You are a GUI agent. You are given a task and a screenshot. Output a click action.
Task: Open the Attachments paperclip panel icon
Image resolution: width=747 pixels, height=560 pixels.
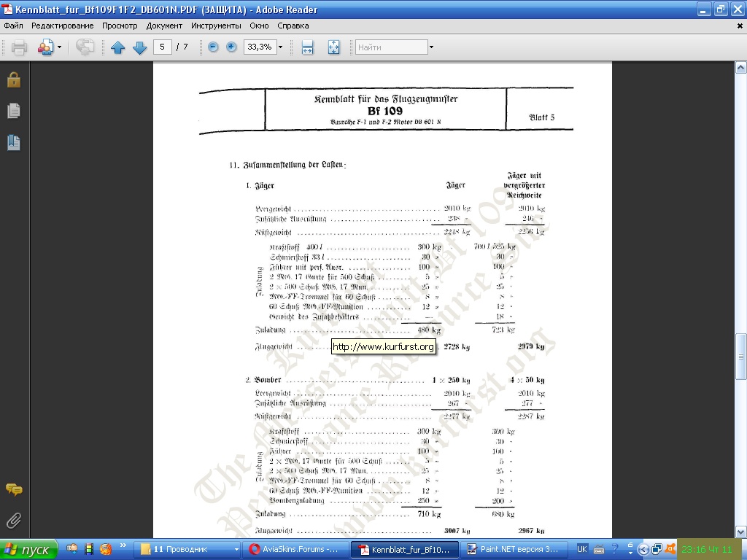tap(14, 521)
